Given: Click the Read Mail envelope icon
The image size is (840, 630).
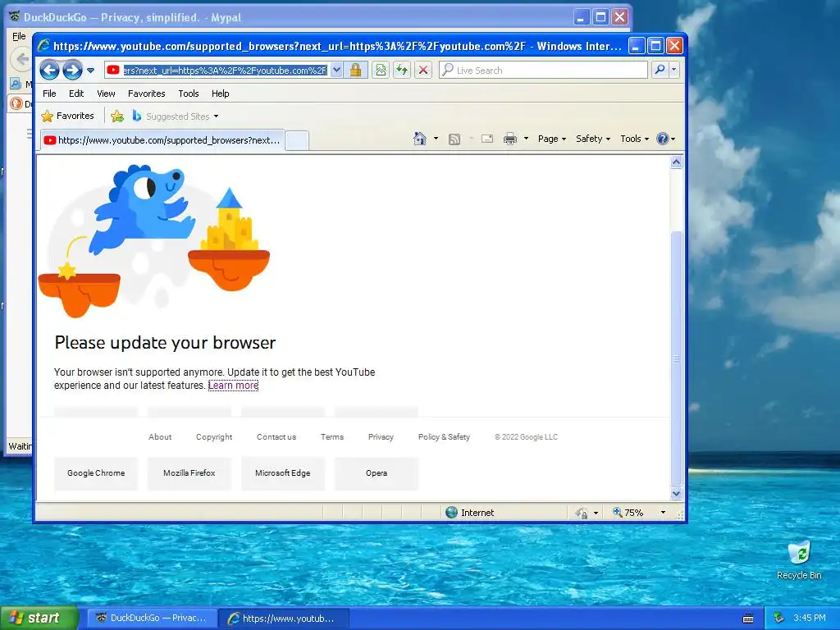Looking at the screenshot, I should pos(487,139).
